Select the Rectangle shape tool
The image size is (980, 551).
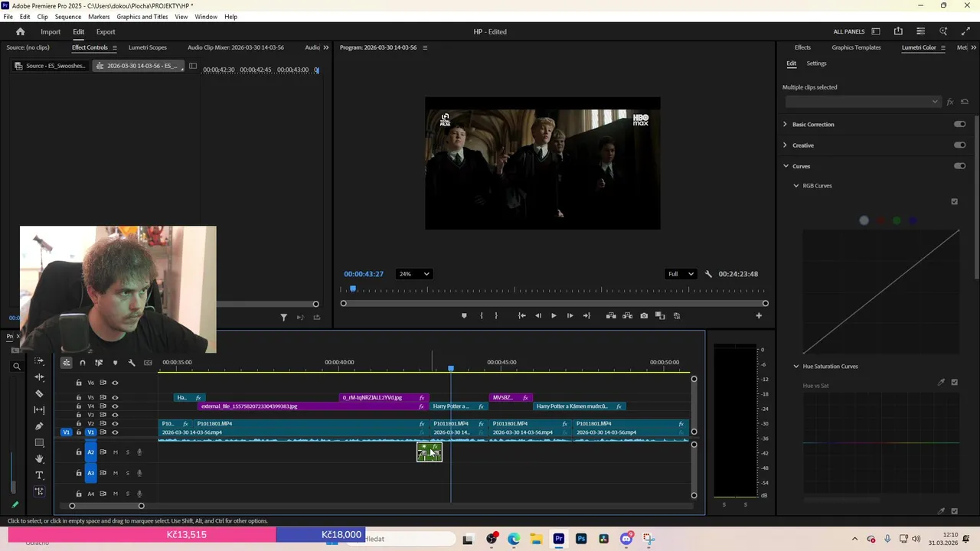tap(40, 443)
